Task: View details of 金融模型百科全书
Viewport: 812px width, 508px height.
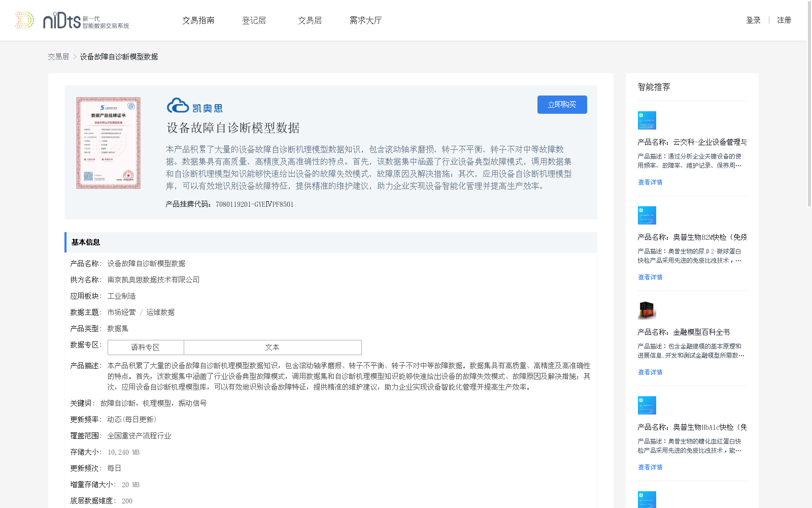Action: 650,372
